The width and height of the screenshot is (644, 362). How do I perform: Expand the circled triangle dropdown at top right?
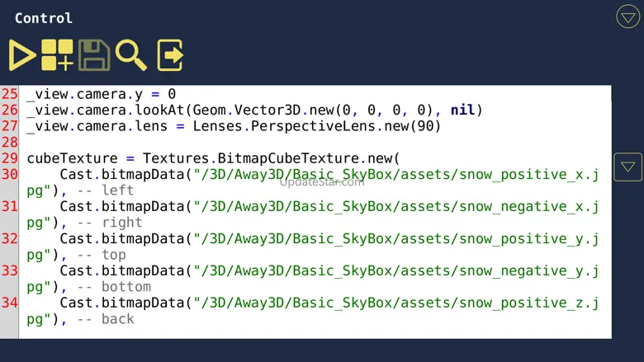pos(628,16)
